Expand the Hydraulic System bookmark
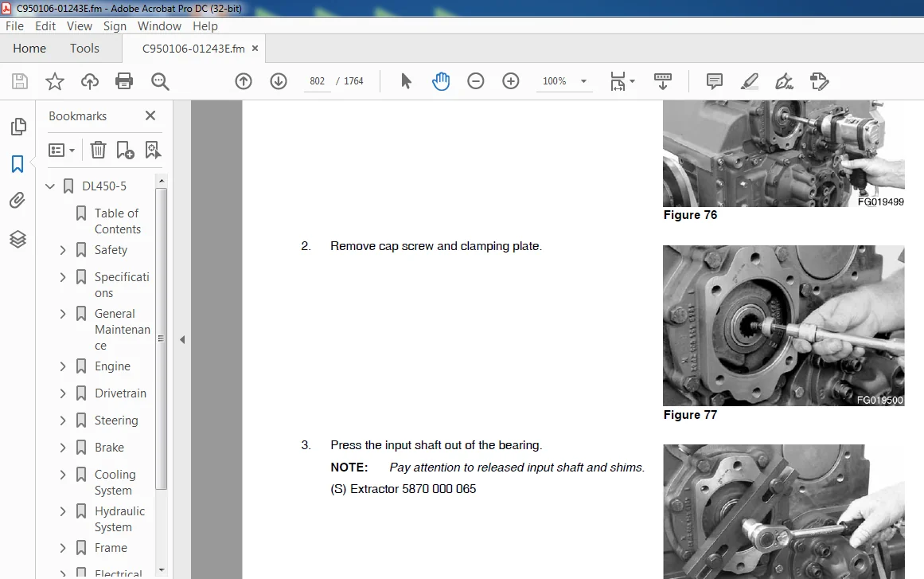The image size is (924, 579). click(63, 511)
